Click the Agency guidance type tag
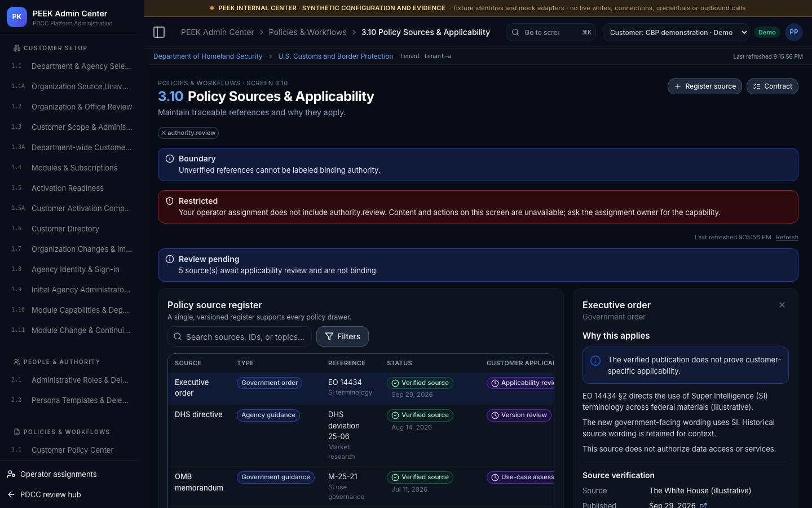The width and height of the screenshot is (812, 508). (x=268, y=415)
